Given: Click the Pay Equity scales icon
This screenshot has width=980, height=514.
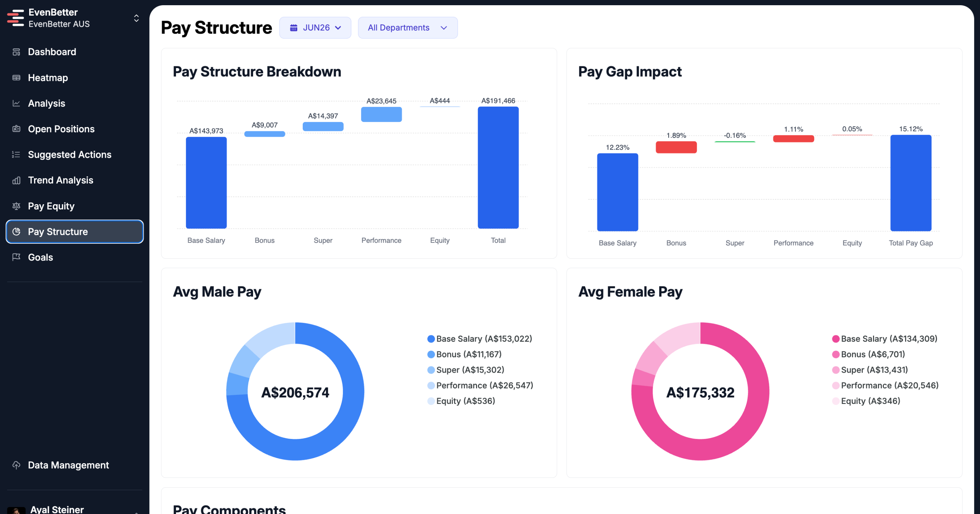Looking at the screenshot, I should coord(16,206).
